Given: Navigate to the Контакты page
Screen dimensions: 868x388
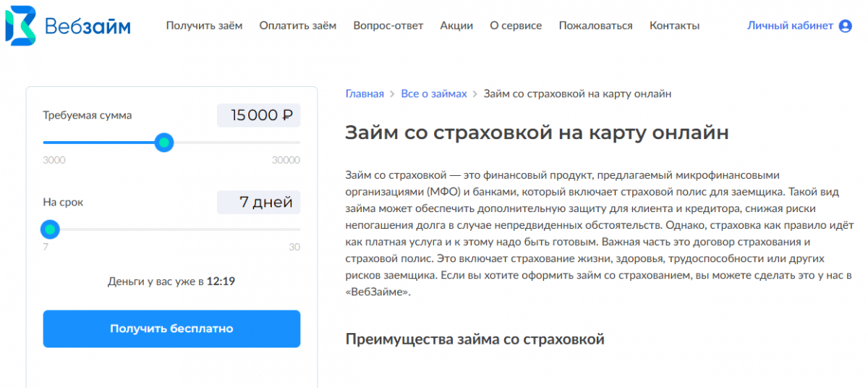Looking at the screenshot, I should (x=674, y=26).
